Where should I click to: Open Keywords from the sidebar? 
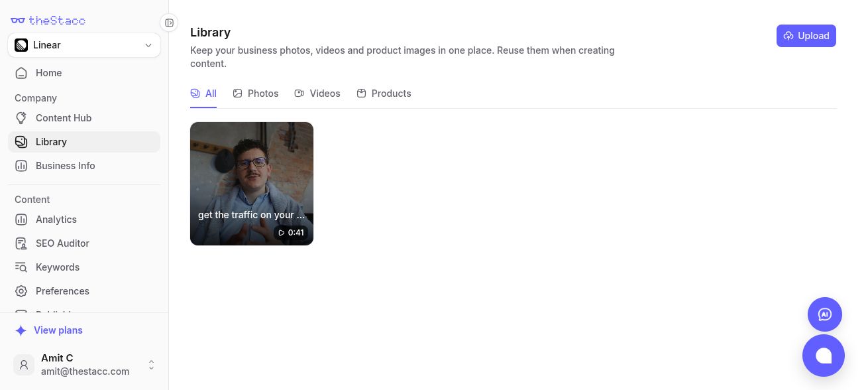pyautogui.click(x=84, y=267)
